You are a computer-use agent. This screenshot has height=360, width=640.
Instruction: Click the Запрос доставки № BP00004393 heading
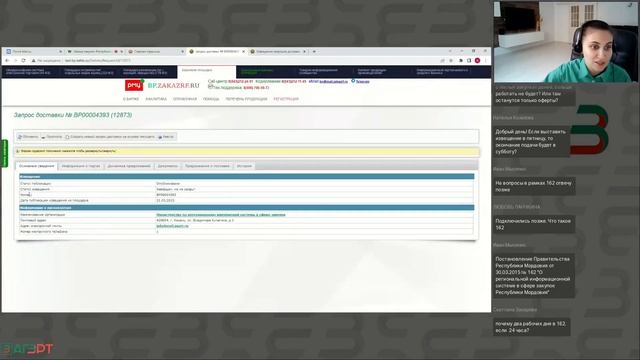[73, 115]
